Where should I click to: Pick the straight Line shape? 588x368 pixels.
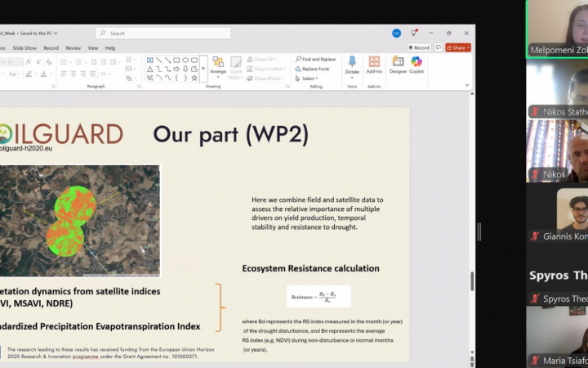click(158, 60)
